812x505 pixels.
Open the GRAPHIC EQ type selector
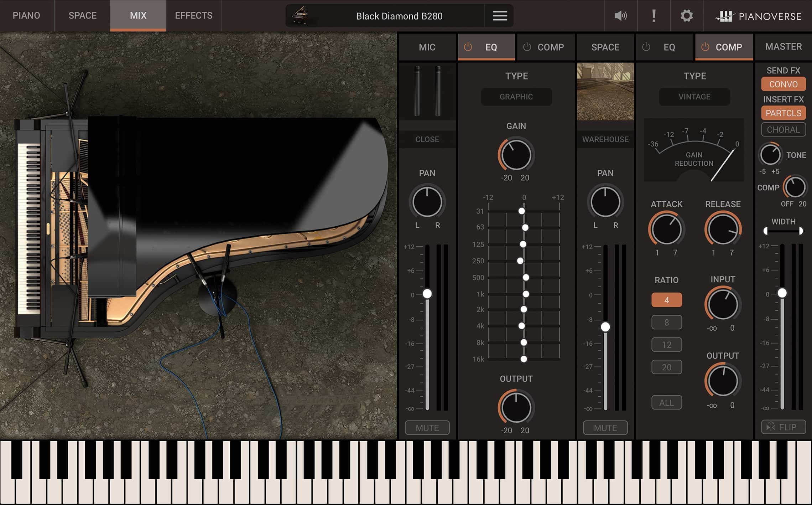[516, 97]
